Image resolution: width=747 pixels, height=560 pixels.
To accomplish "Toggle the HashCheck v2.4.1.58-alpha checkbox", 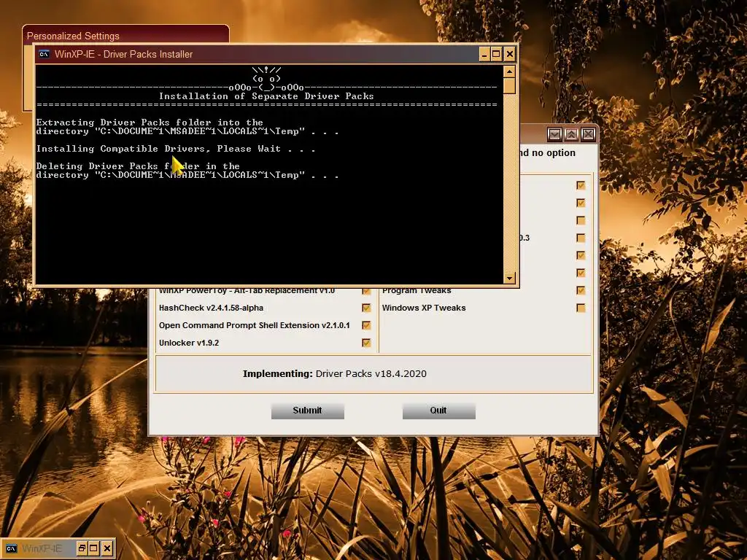I will [366, 308].
